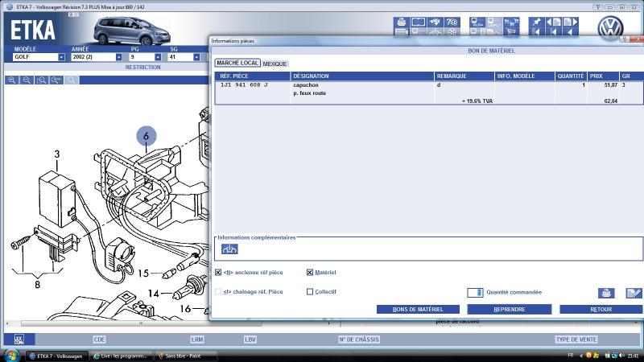Click part number 14 in the diagram
This screenshot has width=644, height=362.
pos(153,294)
